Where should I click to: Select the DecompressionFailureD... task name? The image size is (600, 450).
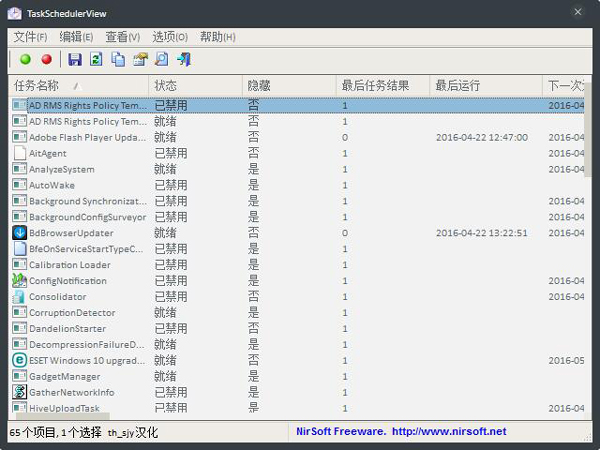point(87,345)
